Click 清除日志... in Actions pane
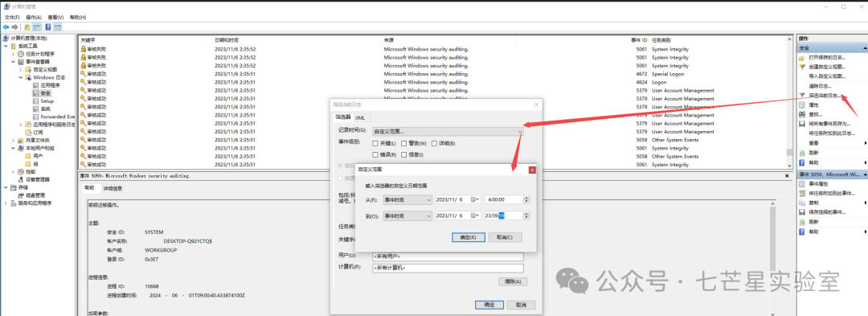 [820, 86]
